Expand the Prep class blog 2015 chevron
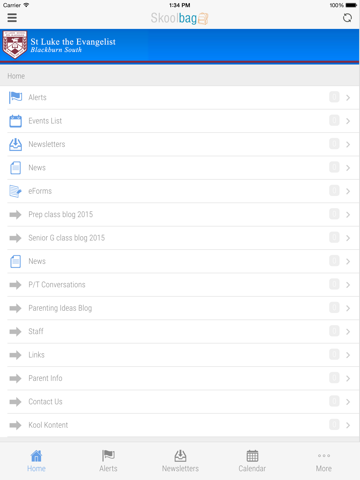 [348, 215]
